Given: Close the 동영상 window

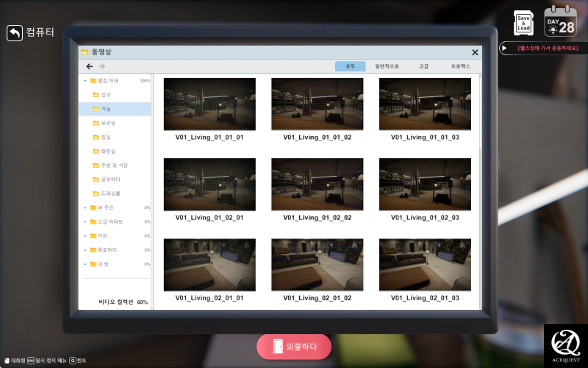Looking at the screenshot, I should [475, 52].
